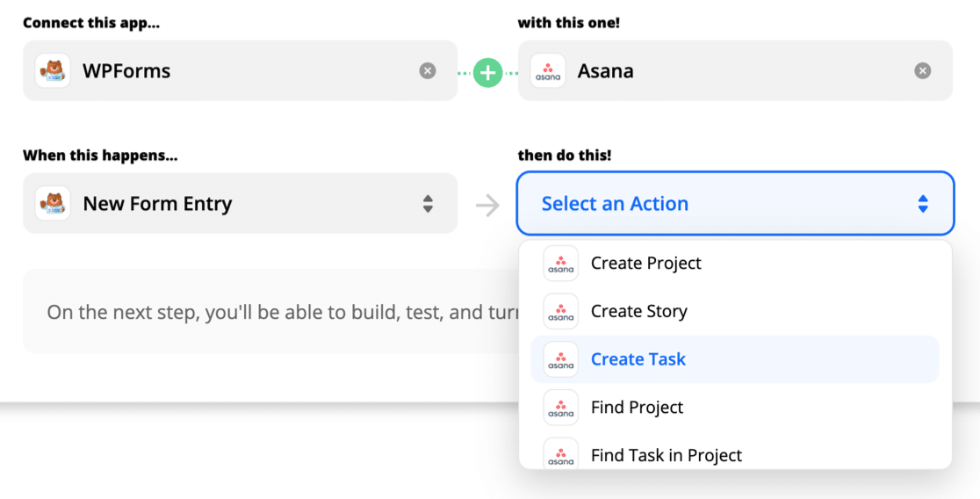The height and width of the screenshot is (499, 980).
Task: Clear the WPForms app selection
Action: [428, 70]
